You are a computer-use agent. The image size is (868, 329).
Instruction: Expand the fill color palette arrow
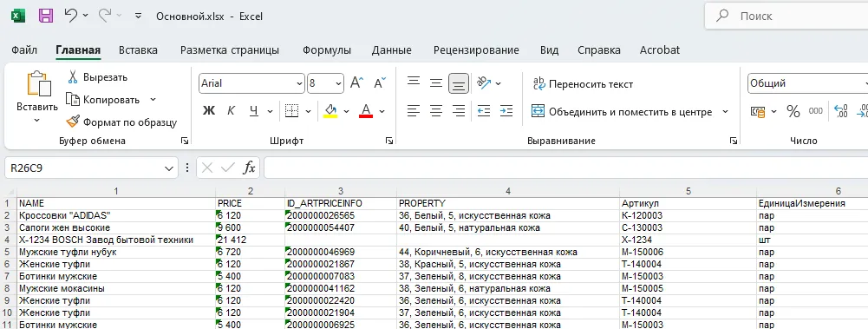pos(347,111)
